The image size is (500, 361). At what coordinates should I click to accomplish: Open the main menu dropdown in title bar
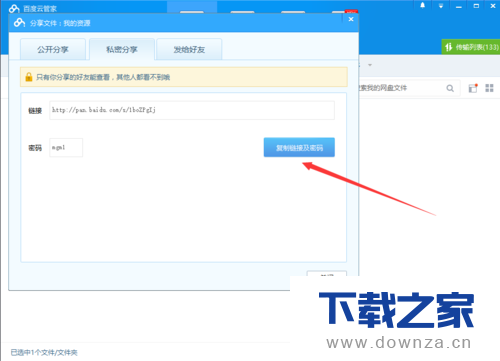441,6
